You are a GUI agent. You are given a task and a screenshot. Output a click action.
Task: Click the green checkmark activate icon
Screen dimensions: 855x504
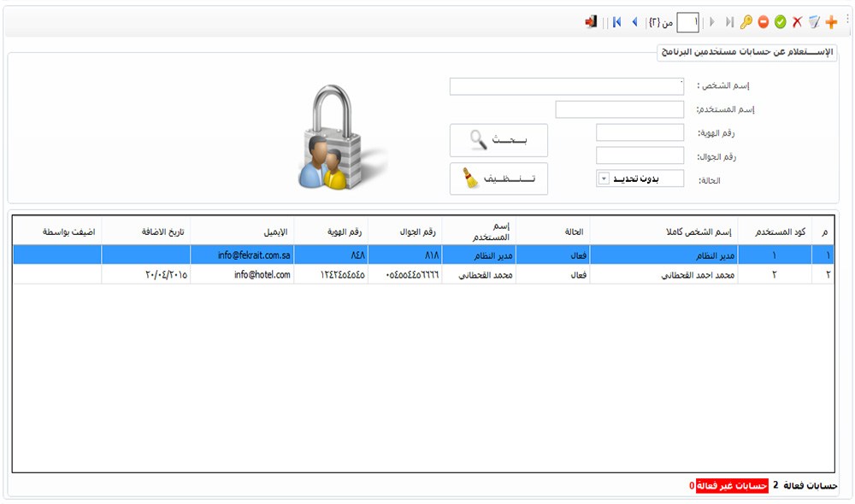(x=781, y=22)
